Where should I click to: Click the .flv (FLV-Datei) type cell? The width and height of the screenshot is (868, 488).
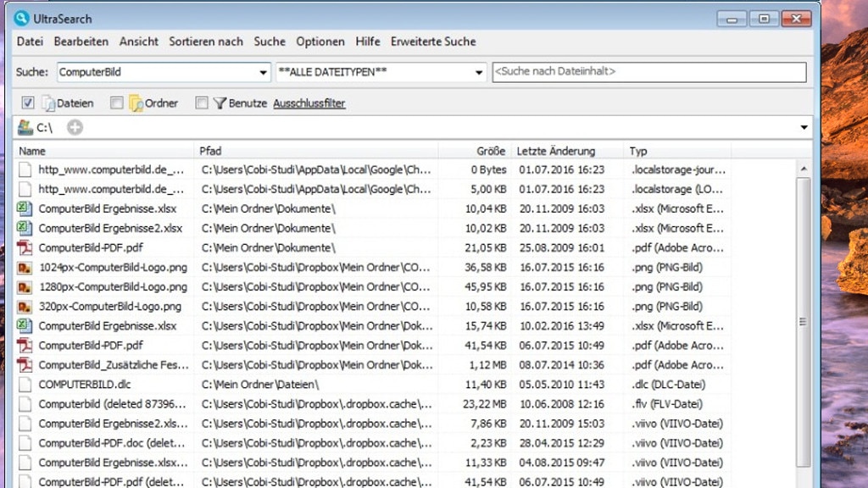[x=667, y=404]
